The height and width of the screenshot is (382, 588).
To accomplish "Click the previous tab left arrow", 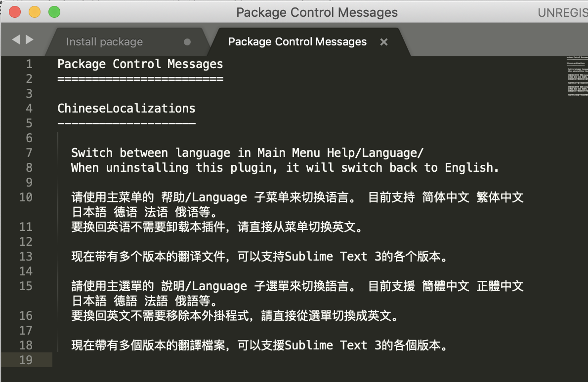I will [16, 39].
